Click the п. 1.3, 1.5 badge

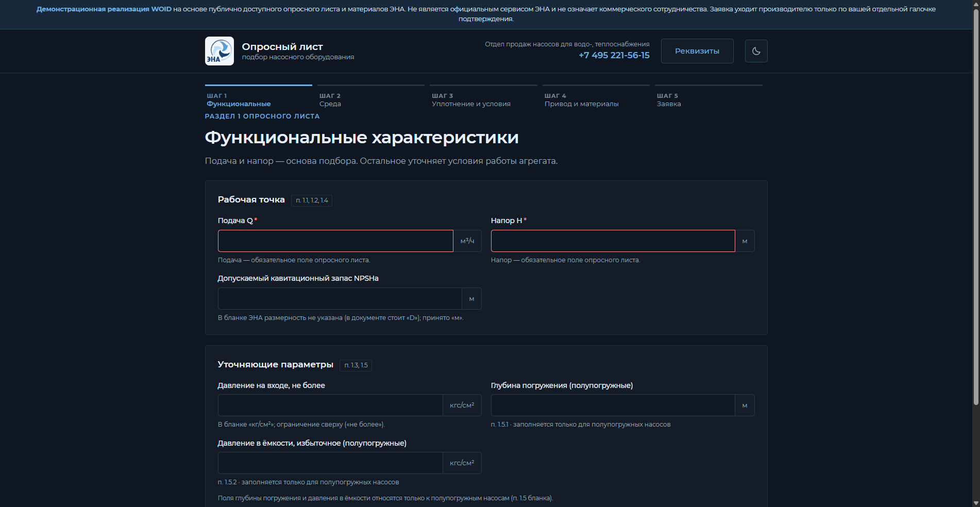tap(356, 365)
